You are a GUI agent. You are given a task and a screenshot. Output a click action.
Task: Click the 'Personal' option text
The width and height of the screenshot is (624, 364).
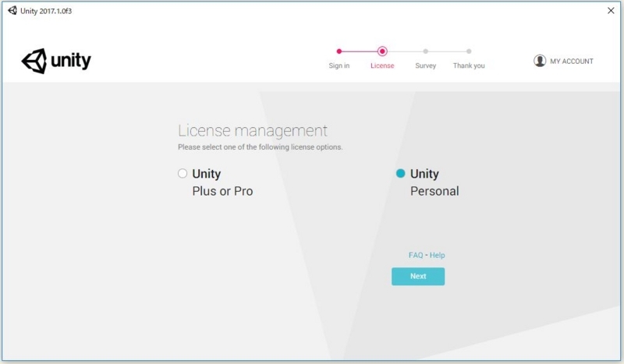coord(434,191)
